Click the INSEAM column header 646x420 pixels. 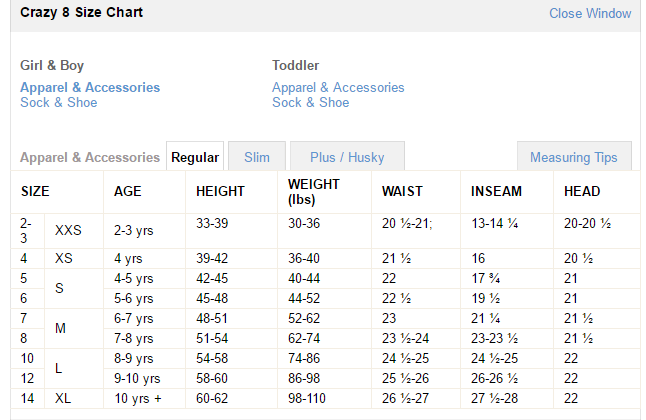pos(496,191)
